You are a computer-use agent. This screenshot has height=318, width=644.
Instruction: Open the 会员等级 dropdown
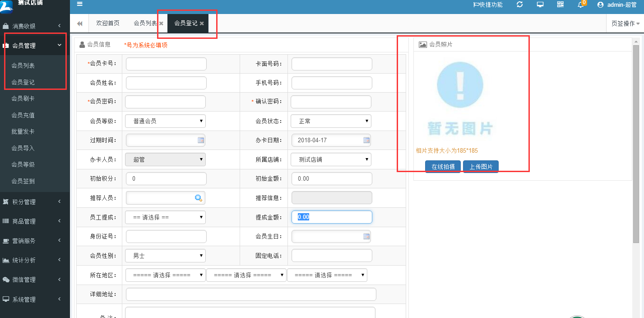click(x=165, y=121)
